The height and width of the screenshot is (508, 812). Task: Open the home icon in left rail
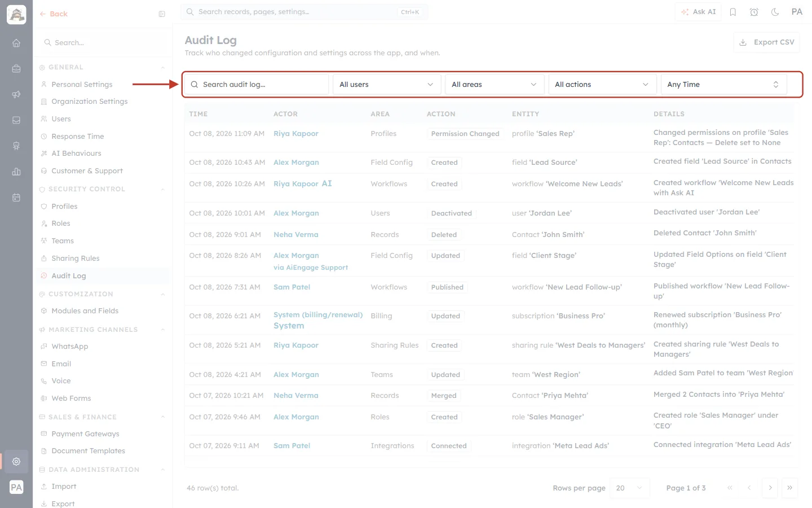tap(16, 43)
